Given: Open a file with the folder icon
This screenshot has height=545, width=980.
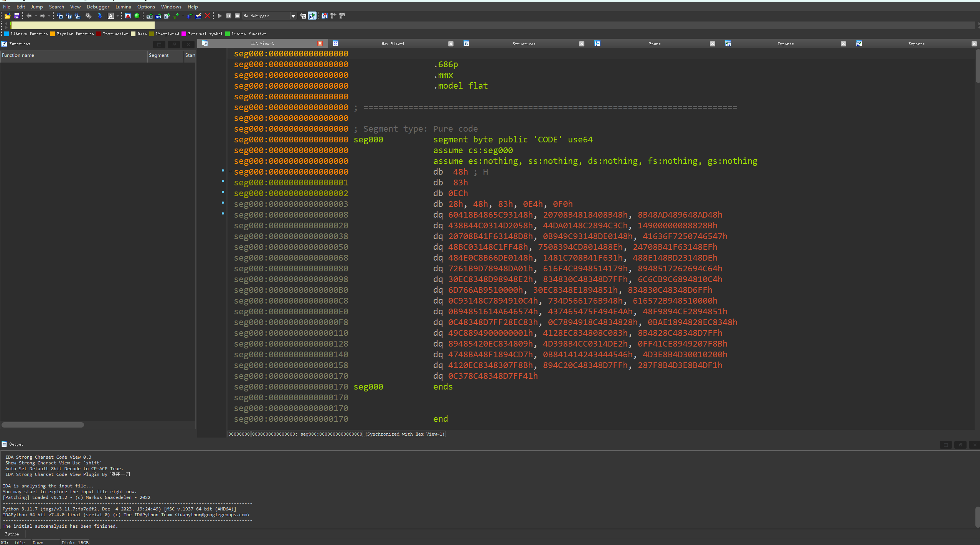Looking at the screenshot, I should pos(7,16).
